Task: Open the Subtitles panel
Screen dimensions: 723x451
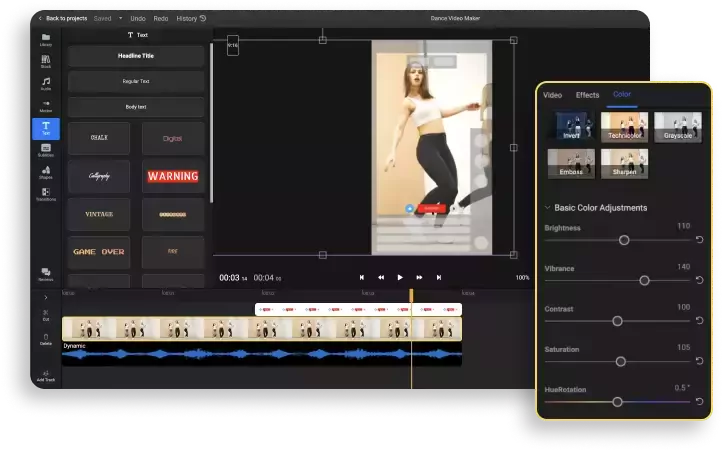Action: (46, 150)
